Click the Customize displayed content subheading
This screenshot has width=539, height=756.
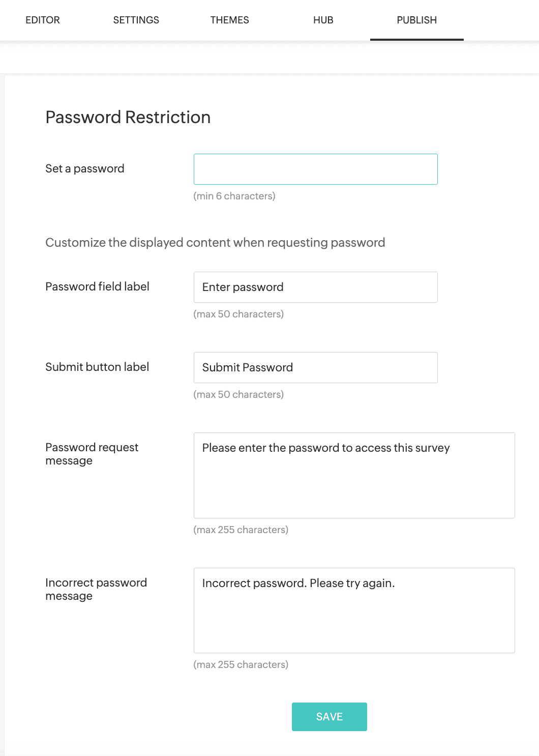click(215, 242)
